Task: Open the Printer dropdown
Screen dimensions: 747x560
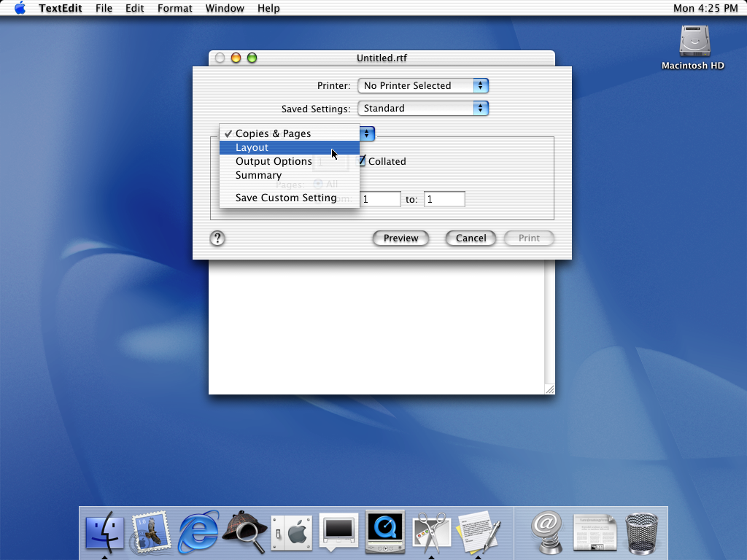Action: click(x=422, y=85)
